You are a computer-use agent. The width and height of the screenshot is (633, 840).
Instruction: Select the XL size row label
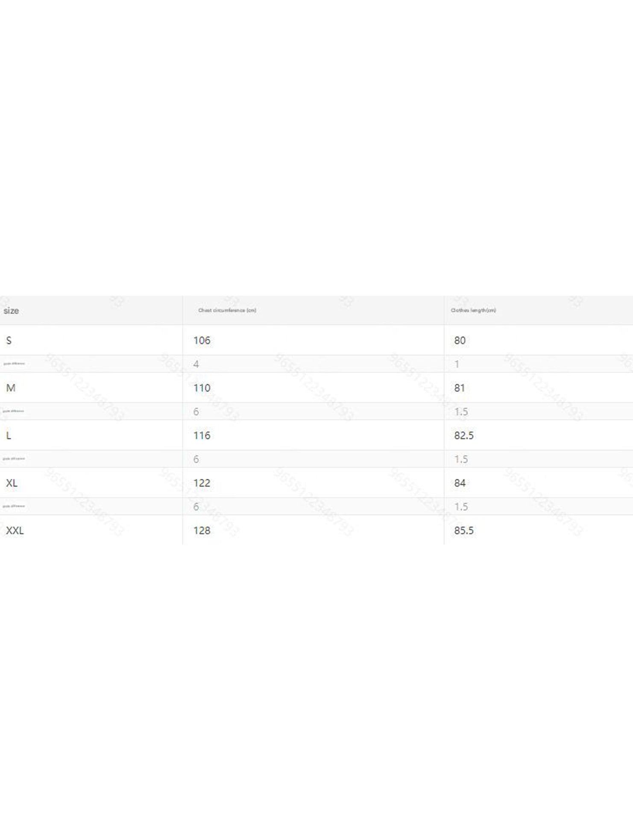pyautogui.click(x=12, y=483)
